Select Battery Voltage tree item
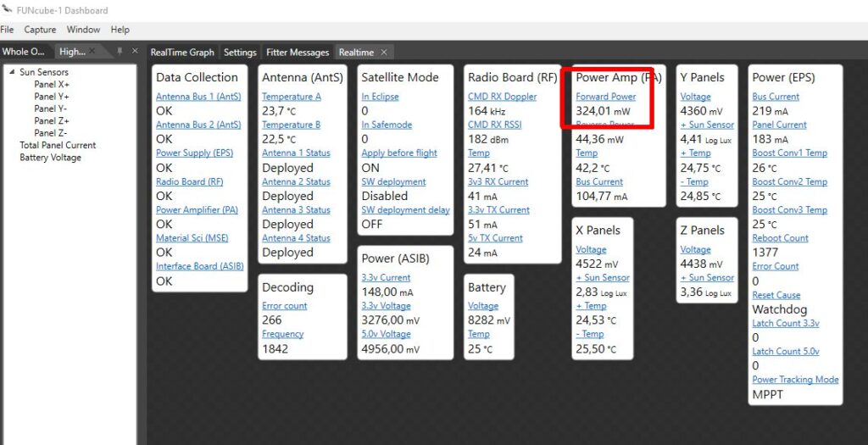The height and width of the screenshot is (445, 868). pyautogui.click(x=50, y=158)
